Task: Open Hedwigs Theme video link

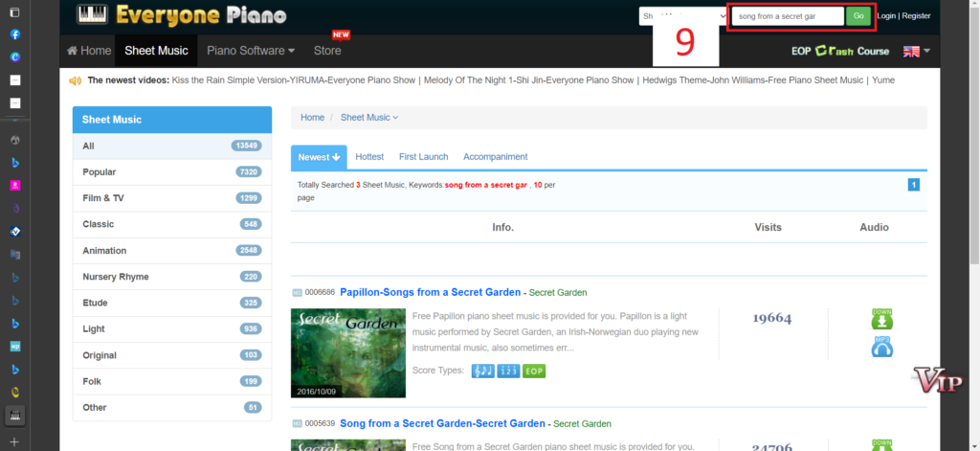Action: (752, 80)
